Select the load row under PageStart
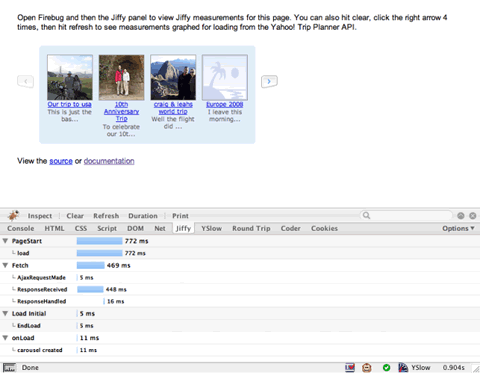The height and width of the screenshot is (391, 480). point(240,253)
